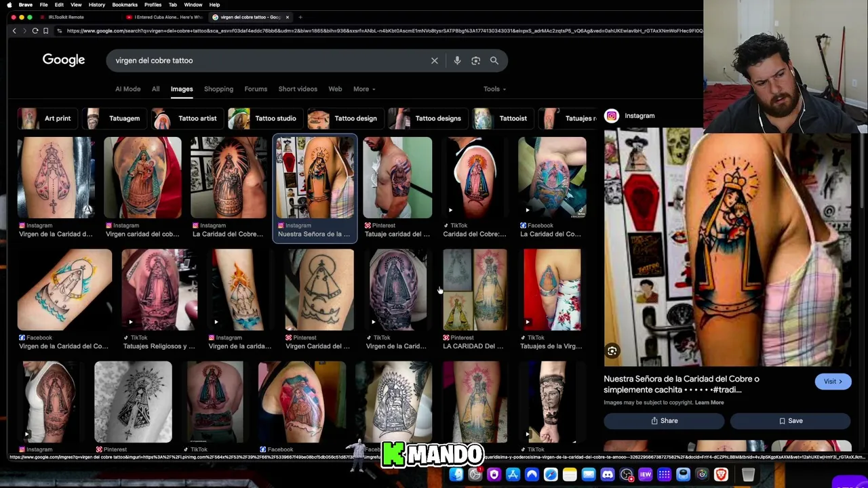Close the virgen del cobre tattoo tab

click(287, 17)
